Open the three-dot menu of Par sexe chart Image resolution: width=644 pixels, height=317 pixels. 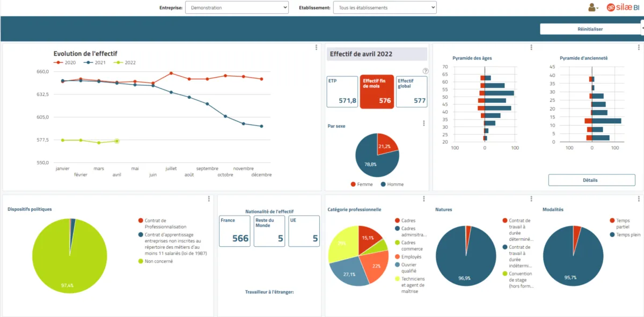(x=424, y=123)
